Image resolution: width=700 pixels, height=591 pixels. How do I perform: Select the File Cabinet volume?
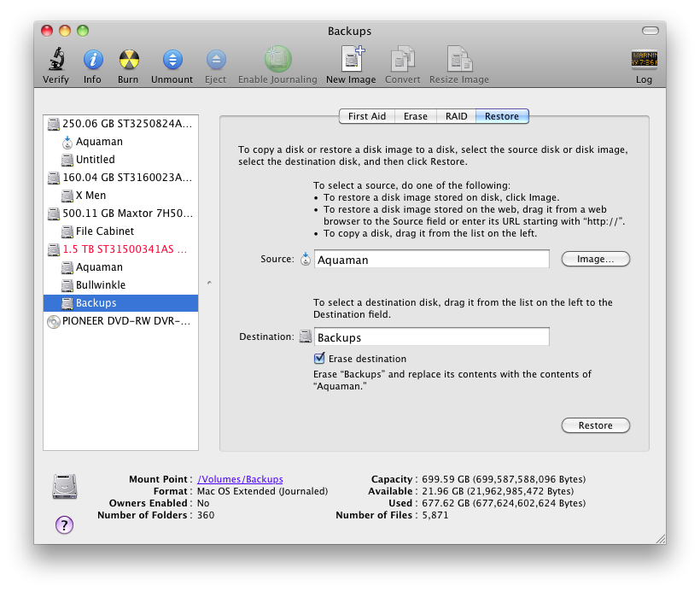pyautogui.click(x=120, y=231)
